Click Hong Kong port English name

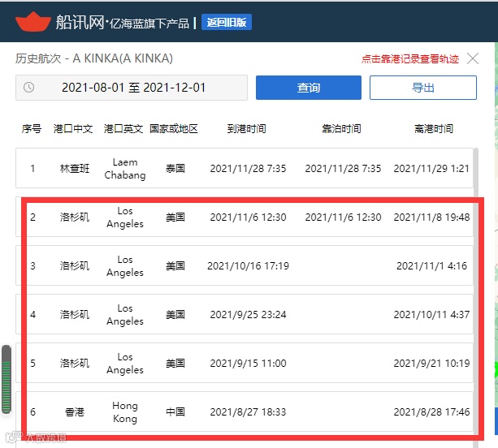(x=125, y=411)
